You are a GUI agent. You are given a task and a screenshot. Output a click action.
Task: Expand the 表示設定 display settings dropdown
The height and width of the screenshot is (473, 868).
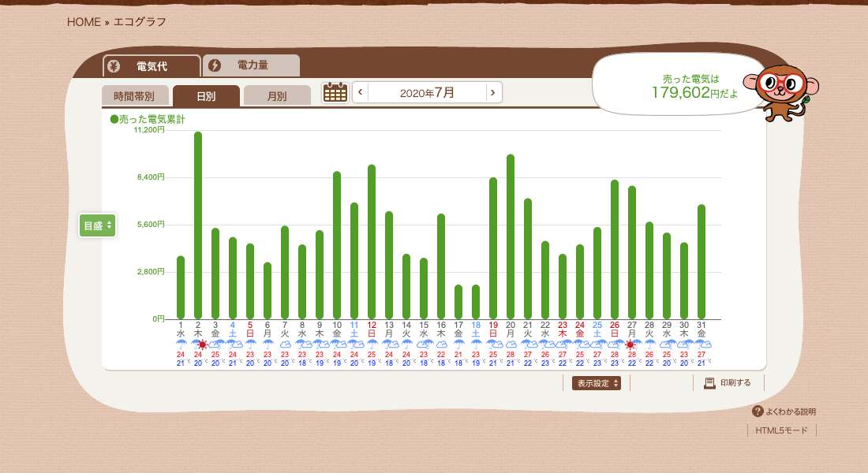596,383
